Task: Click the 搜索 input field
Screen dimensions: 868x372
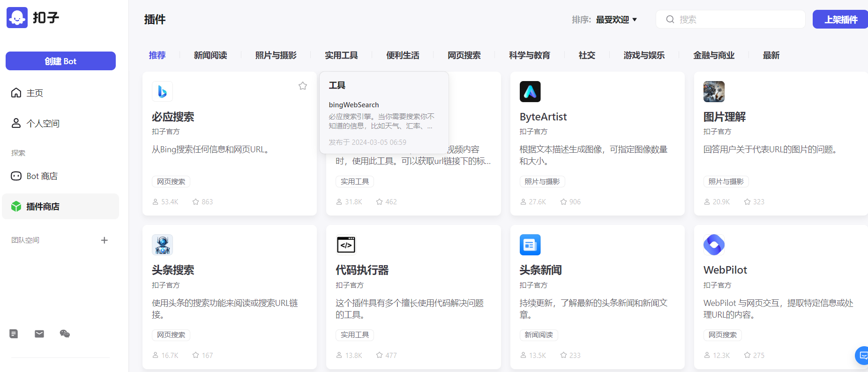Action: coord(730,19)
